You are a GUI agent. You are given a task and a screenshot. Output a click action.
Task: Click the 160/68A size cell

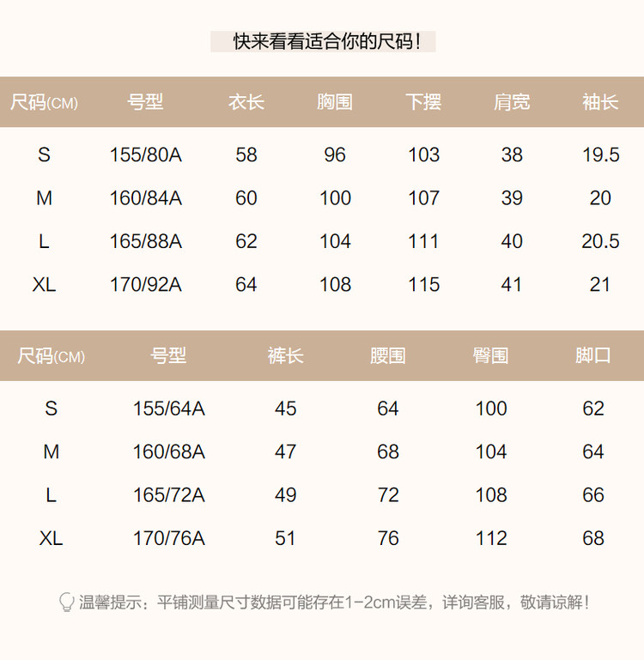pyautogui.click(x=169, y=451)
